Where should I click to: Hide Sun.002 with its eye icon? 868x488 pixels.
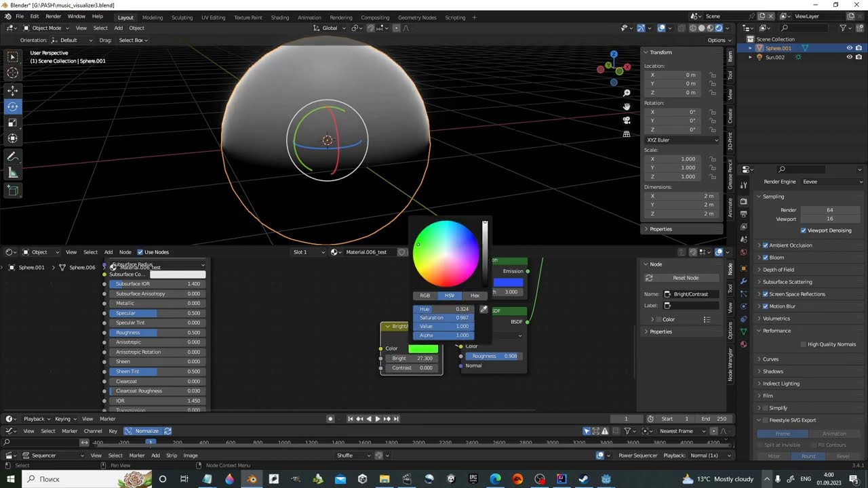(849, 57)
